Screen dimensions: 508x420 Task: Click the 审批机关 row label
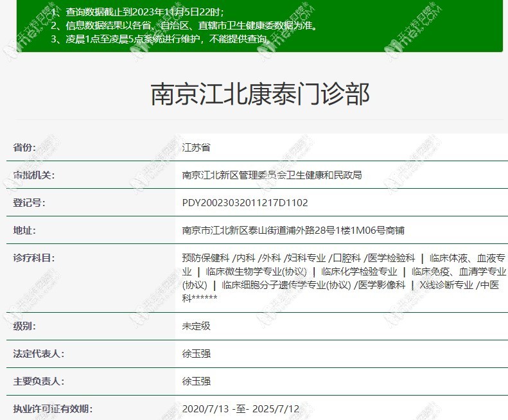[x=34, y=175]
